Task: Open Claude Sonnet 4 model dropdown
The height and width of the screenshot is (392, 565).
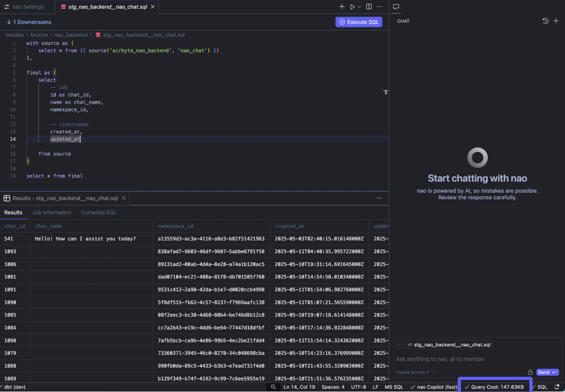Action: click(x=415, y=372)
